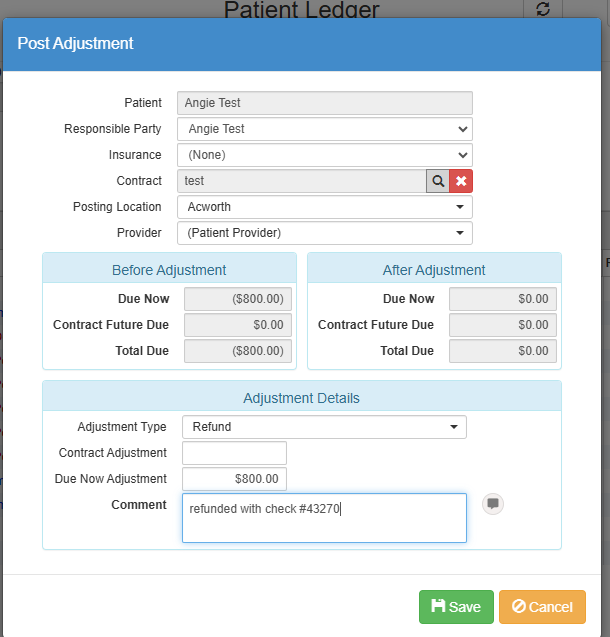The width and height of the screenshot is (610, 637).
Task: Focus the Contract Adjustment field
Action: [234, 453]
